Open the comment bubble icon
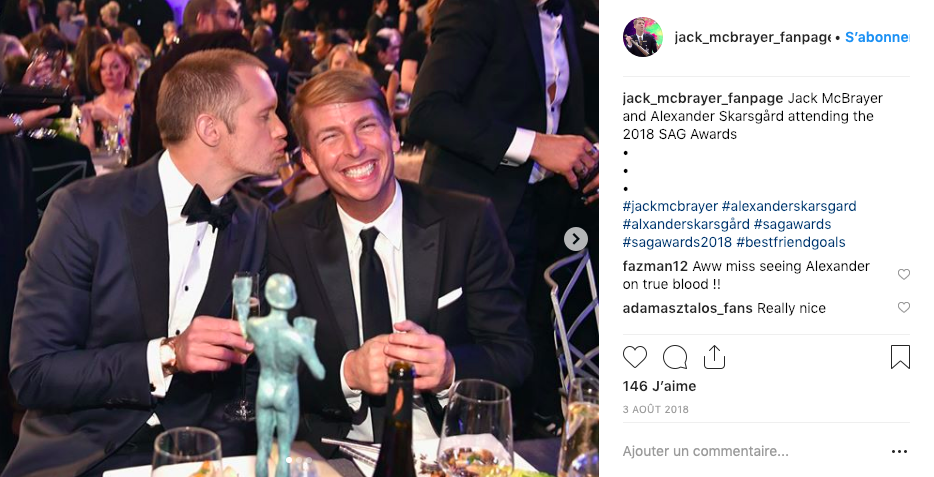934x477 pixels. coord(675,357)
